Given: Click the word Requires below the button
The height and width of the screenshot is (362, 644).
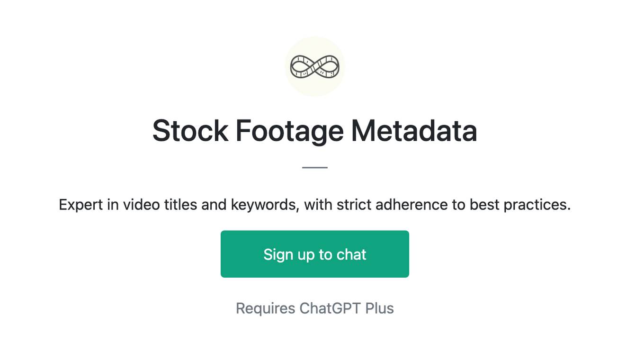Looking at the screenshot, I should click(x=266, y=308).
